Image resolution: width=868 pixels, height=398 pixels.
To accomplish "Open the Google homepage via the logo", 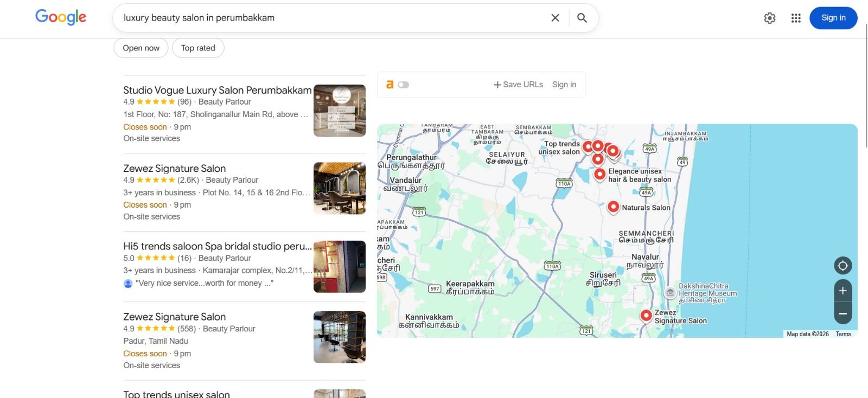I will pyautogui.click(x=61, y=17).
